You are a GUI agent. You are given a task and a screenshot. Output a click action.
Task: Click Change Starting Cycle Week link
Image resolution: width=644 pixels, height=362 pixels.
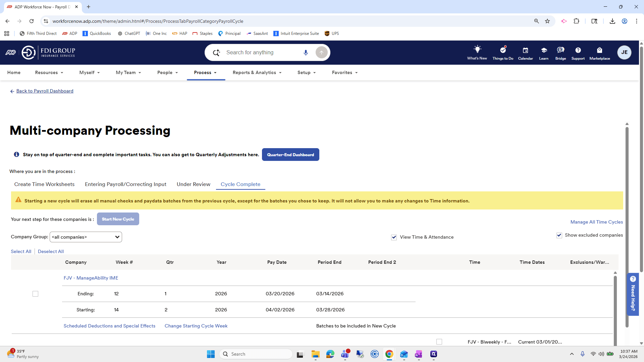tap(196, 326)
